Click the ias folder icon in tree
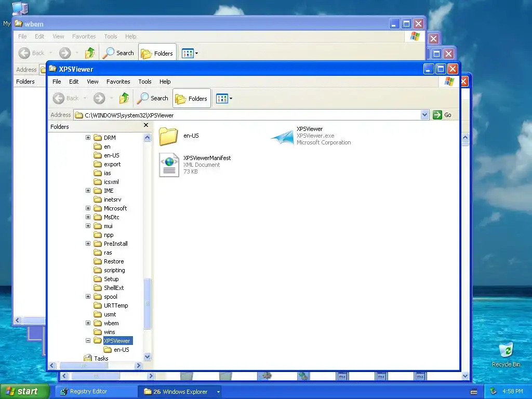Viewport: 532px width, 399px height. pos(98,173)
